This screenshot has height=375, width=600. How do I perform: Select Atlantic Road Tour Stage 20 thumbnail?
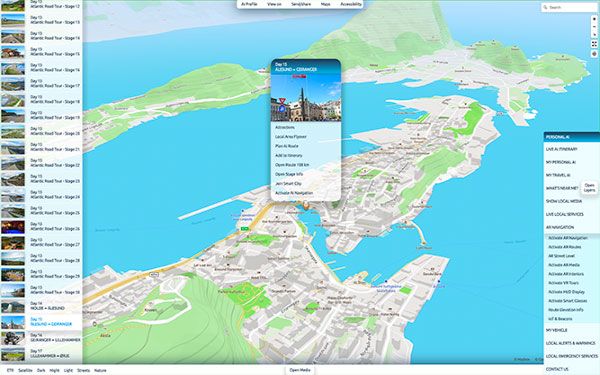pos(13,132)
